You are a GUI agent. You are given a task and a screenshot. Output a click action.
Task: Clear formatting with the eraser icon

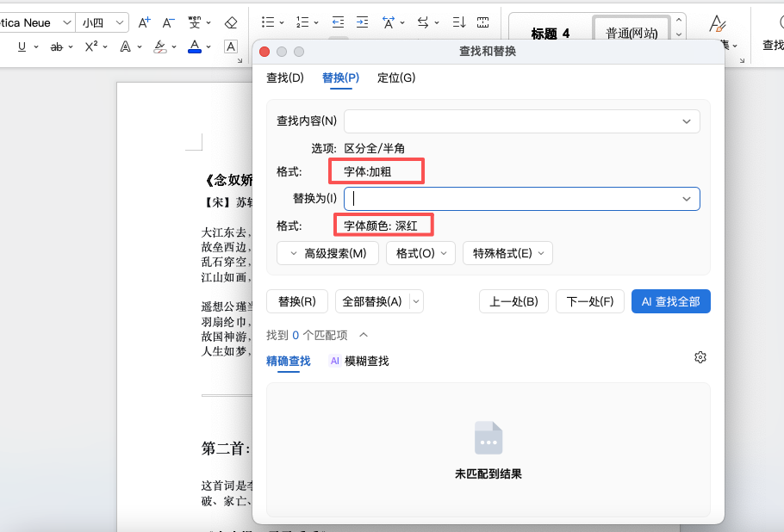(x=231, y=22)
